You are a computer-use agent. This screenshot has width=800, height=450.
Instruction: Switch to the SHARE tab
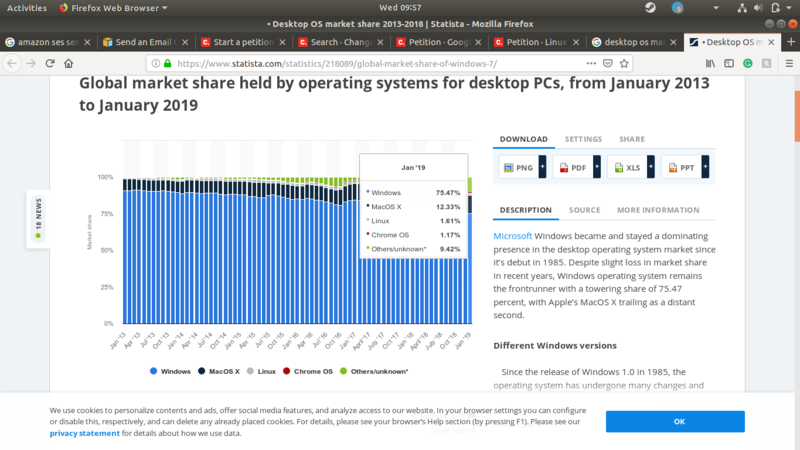(632, 139)
